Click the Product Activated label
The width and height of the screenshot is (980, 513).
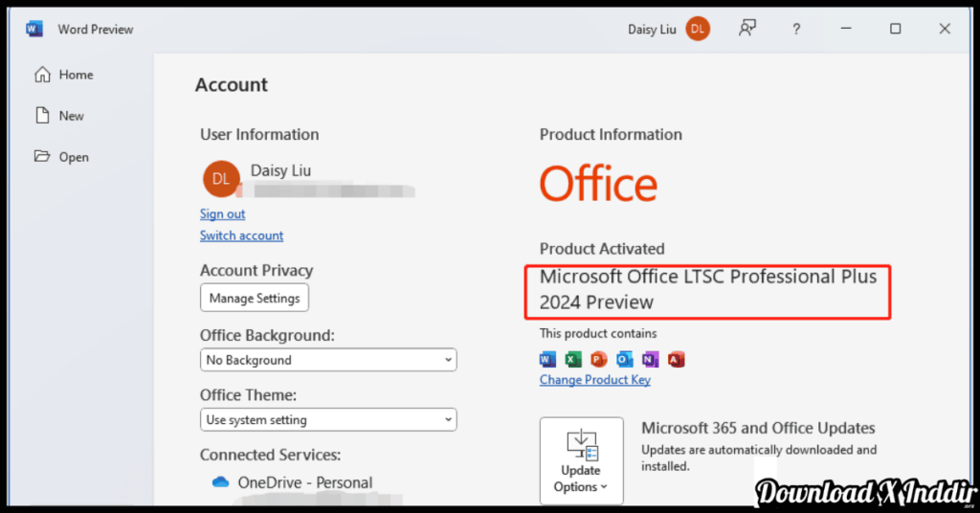click(x=602, y=249)
